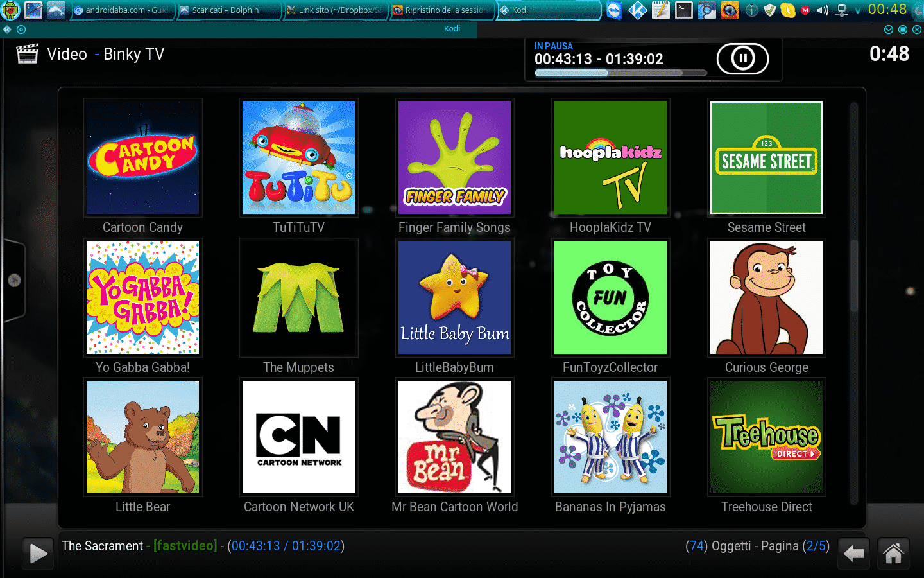
Task: Open the yellow Skype-style tray icon
Action: pyautogui.click(x=788, y=10)
